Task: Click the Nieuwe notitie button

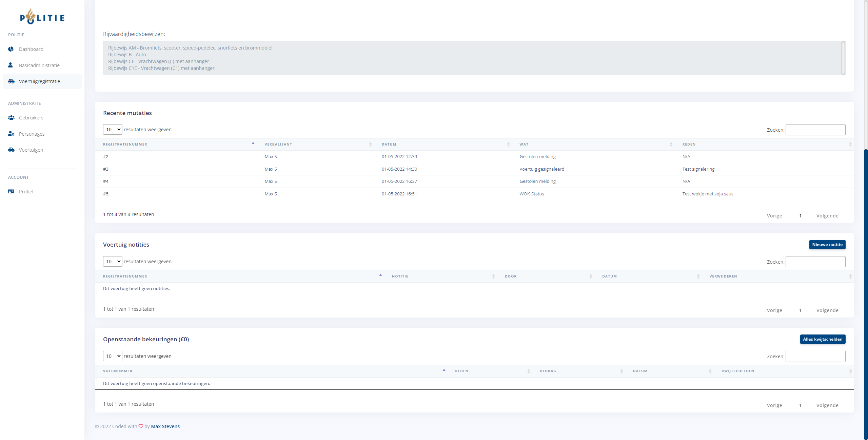Action: click(x=827, y=245)
